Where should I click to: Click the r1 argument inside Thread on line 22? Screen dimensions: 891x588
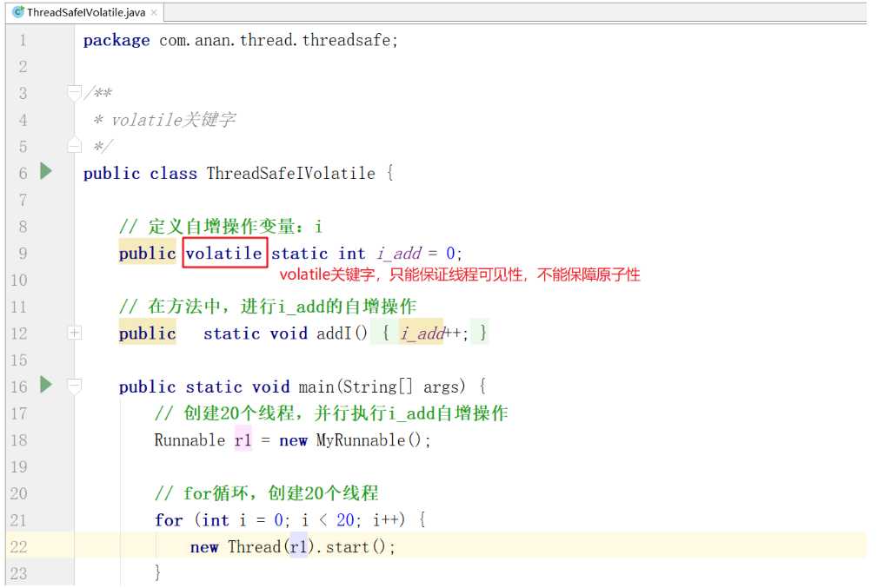click(298, 546)
